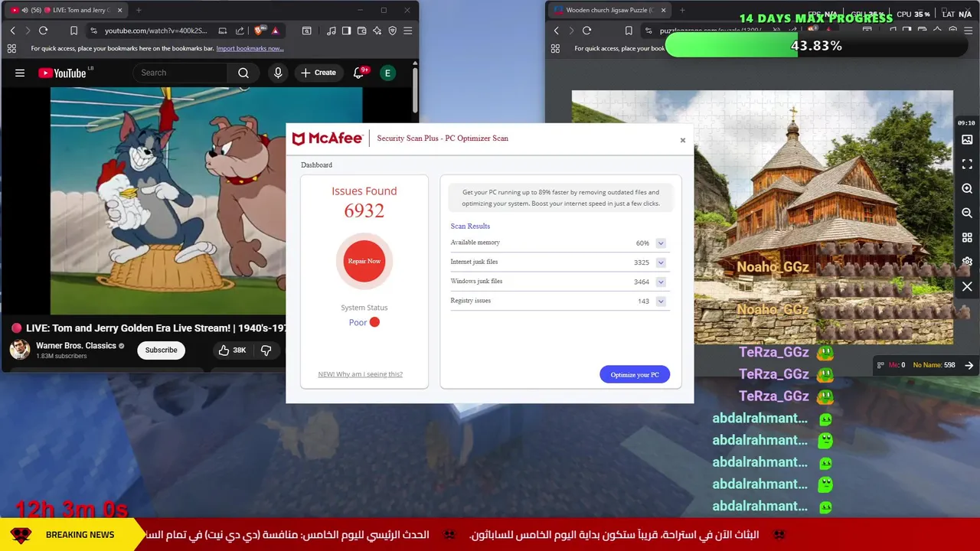Click the Issues Found 6932 count
The image size is (980, 551).
tap(364, 211)
